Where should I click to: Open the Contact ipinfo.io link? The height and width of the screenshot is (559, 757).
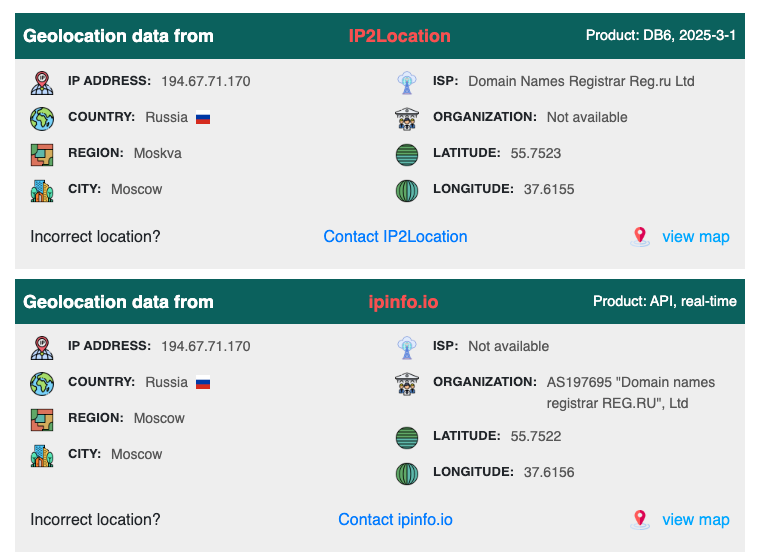pyautogui.click(x=395, y=519)
